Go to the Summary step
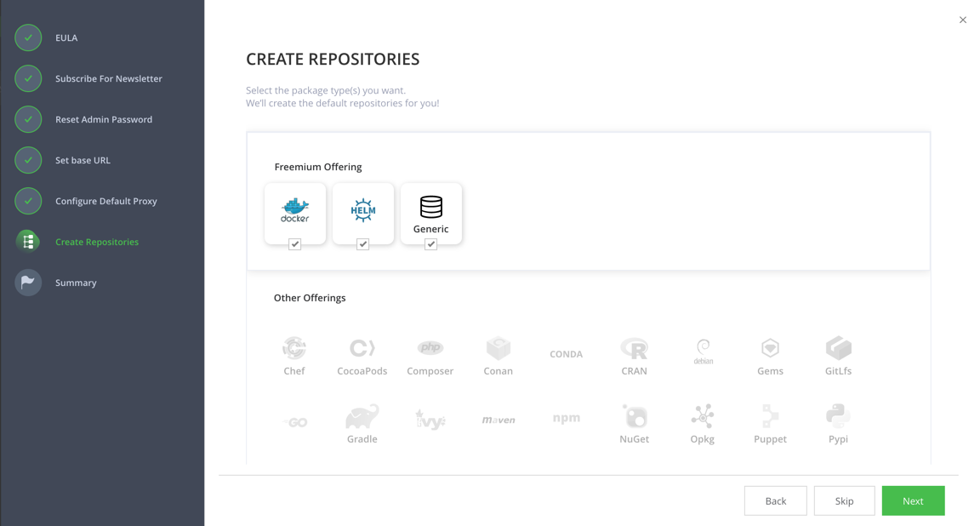This screenshot has width=980, height=526. click(76, 283)
